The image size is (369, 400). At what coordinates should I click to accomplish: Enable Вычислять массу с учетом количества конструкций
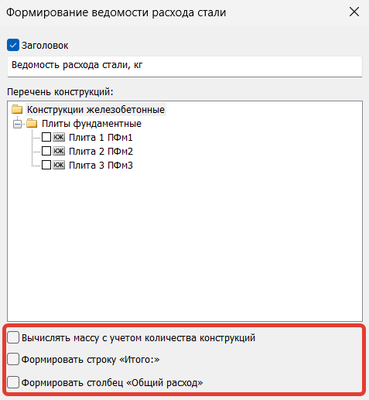click(13, 338)
